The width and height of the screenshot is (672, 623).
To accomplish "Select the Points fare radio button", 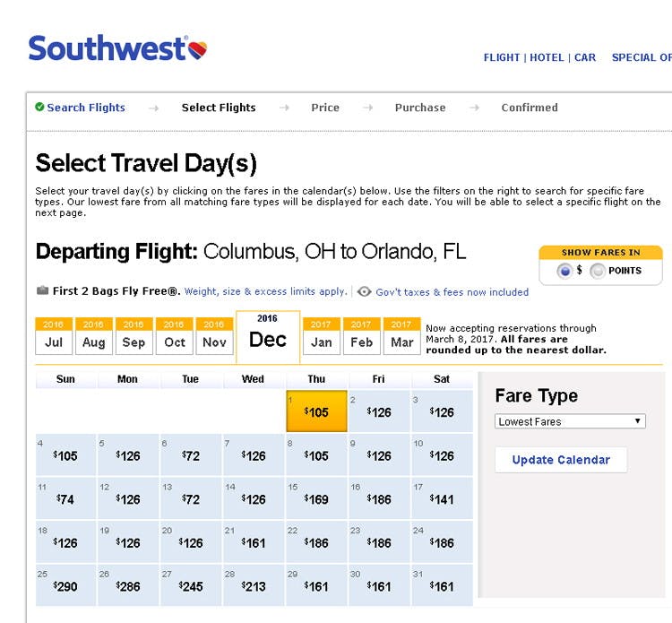I will 598,271.
